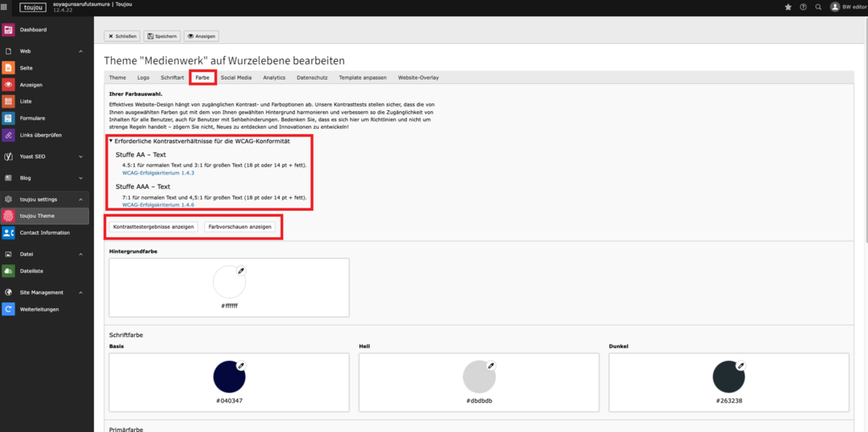Click the Links überprüfen icon
The width and height of the screenshot is (868, 432).
(8, 135)
